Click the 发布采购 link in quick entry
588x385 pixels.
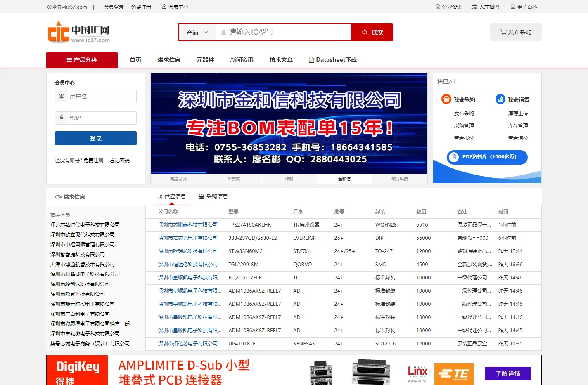[x=464, y=113]
